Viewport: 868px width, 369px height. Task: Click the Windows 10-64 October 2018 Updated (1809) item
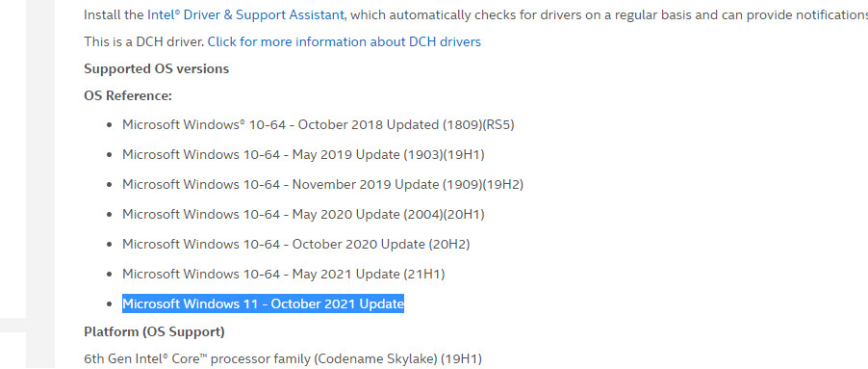[319, 124]
